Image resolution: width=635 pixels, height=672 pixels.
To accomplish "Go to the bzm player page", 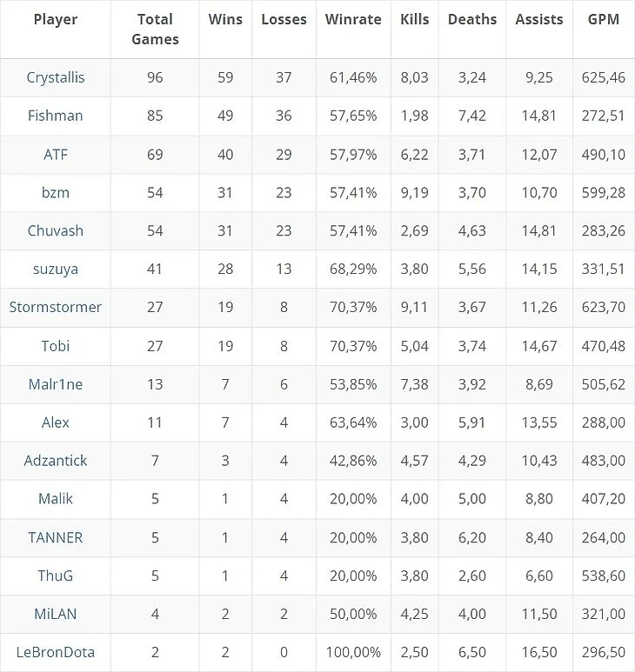I will pyautogui.click(x=56, y=192).
